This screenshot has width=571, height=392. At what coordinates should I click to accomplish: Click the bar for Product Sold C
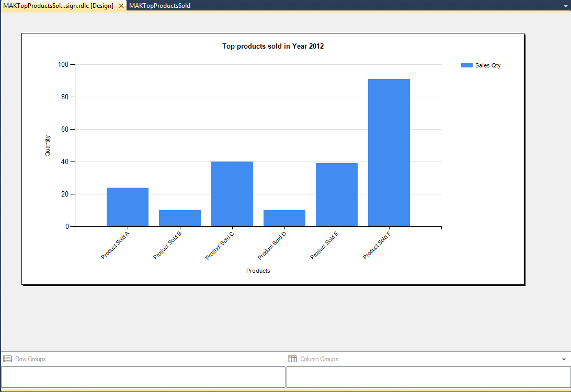coord(232,194)
